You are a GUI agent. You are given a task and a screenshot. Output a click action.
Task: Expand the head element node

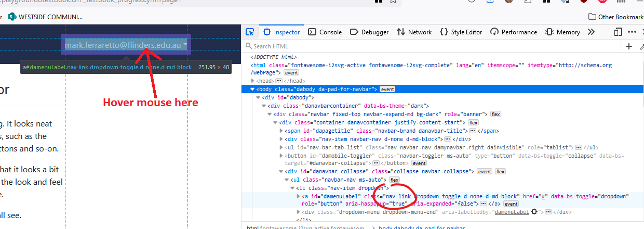253,81
